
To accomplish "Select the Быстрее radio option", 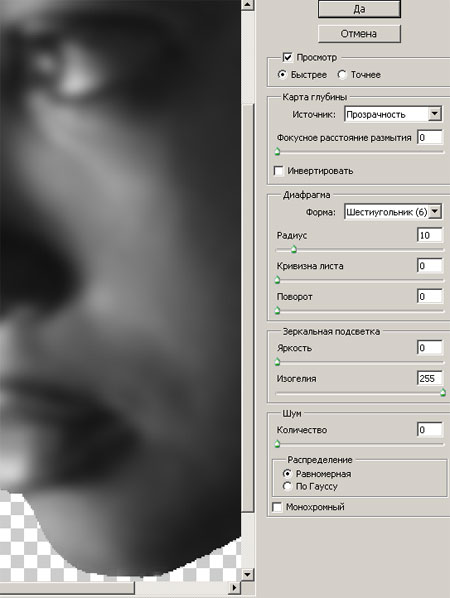I will click(x=282, y=74).
